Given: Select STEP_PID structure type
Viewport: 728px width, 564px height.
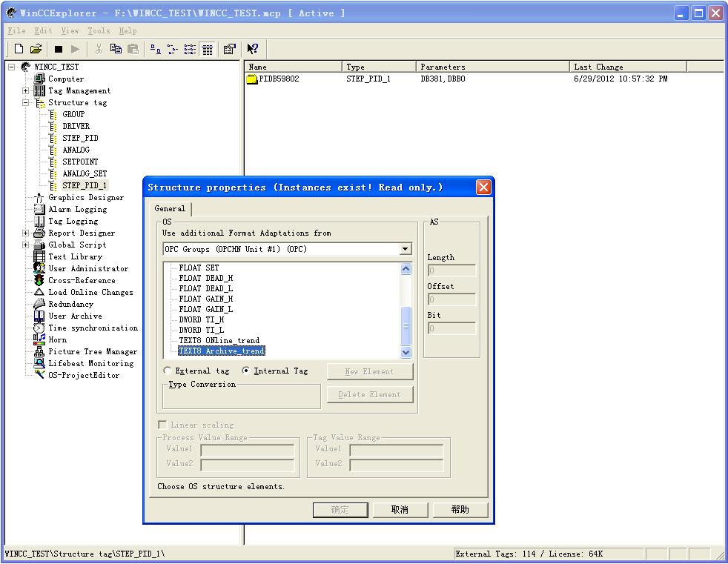Looking at the screenshot, I should 80,138.
